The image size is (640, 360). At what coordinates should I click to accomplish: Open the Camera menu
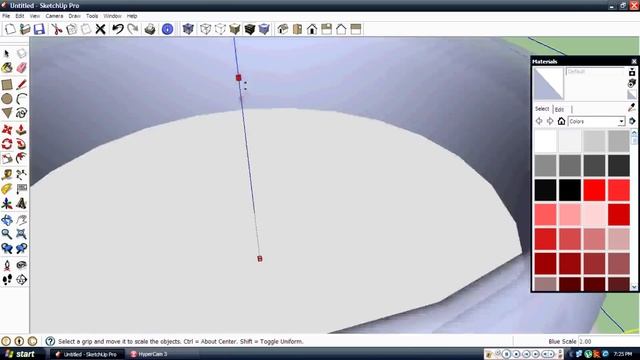[54, 16]
